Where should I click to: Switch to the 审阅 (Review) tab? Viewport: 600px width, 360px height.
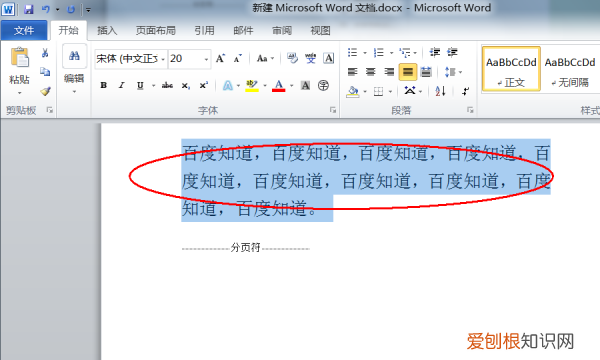point(282,30)
